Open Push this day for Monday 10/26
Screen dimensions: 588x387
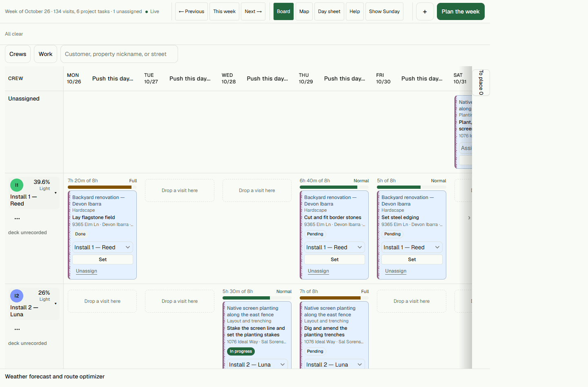[113, 78]
